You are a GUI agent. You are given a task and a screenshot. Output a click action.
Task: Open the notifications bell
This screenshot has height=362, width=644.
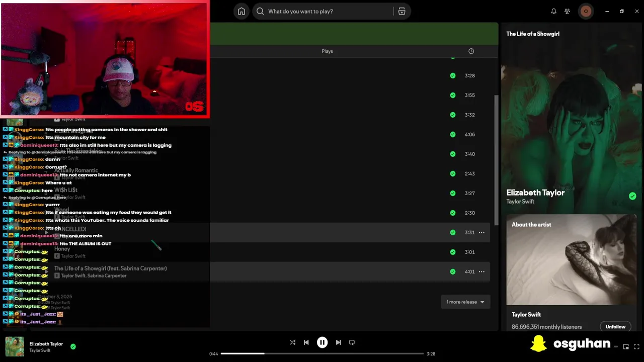(x=553, y=11)
